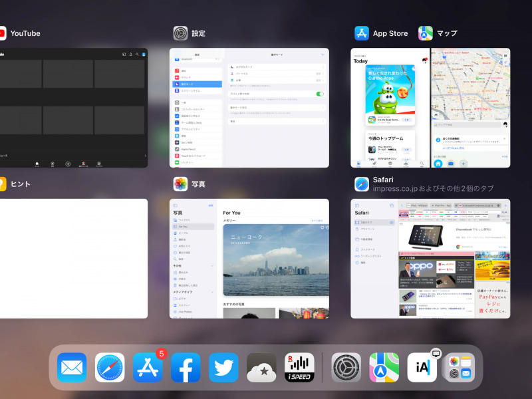Screen dimensions: 532x399
Task: Open the Mail app in the dock
Action: (x=72, y=367)
